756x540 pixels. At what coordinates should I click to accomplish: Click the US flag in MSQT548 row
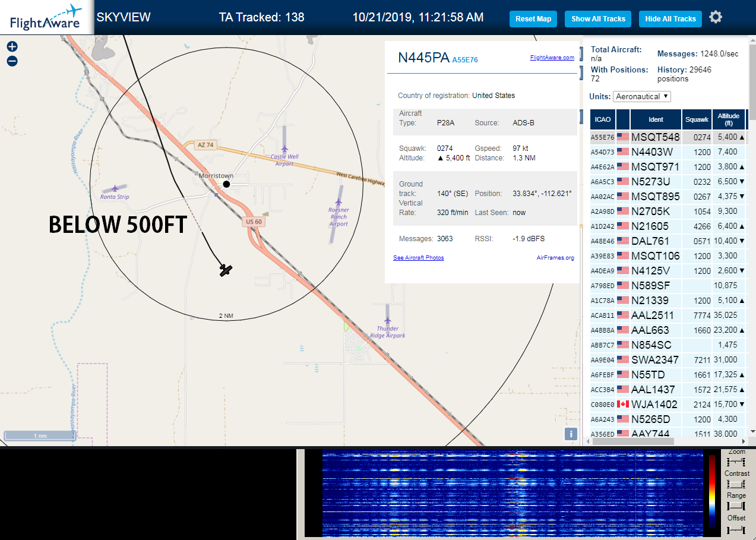pos(622,137)
